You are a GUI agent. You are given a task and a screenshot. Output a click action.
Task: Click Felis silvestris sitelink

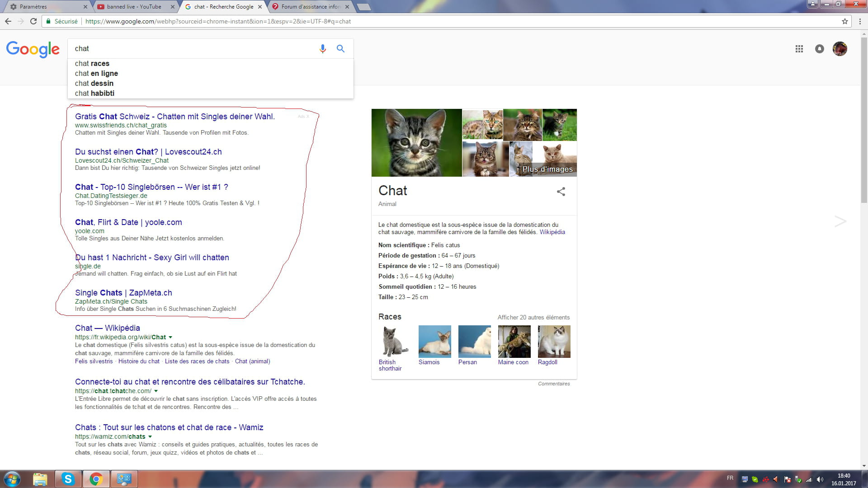94,361
